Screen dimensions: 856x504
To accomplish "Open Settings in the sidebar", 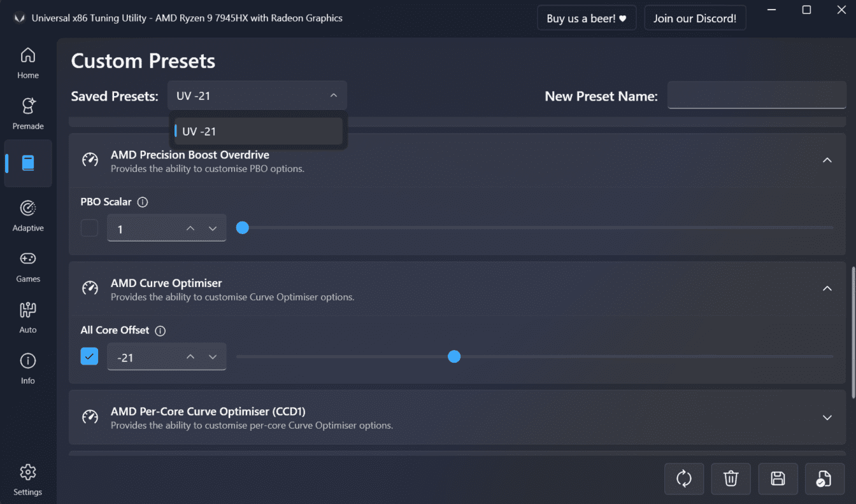I will click(28, 480).
